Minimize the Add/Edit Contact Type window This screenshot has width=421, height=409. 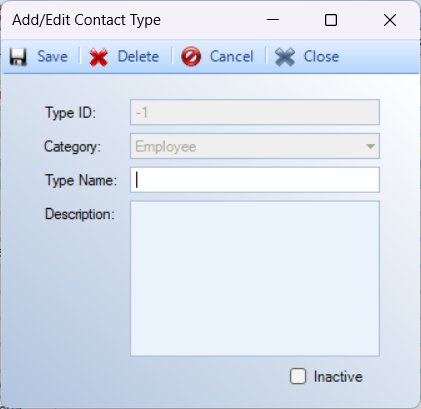click(273, 20)
